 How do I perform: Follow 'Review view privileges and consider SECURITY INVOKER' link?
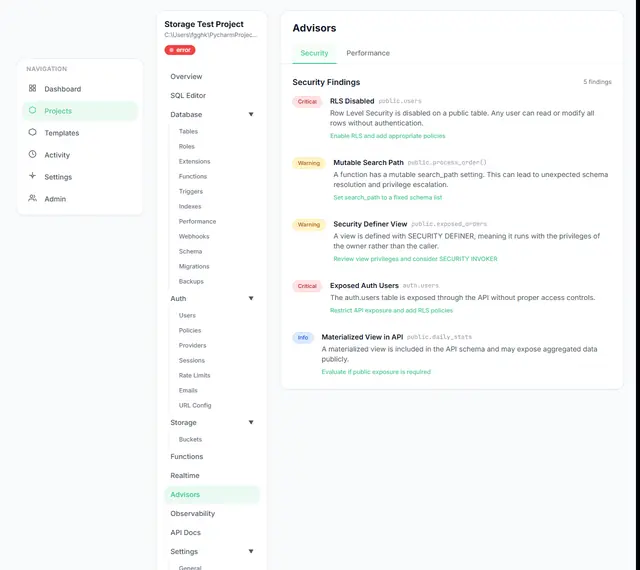click(x=415, y=259)
